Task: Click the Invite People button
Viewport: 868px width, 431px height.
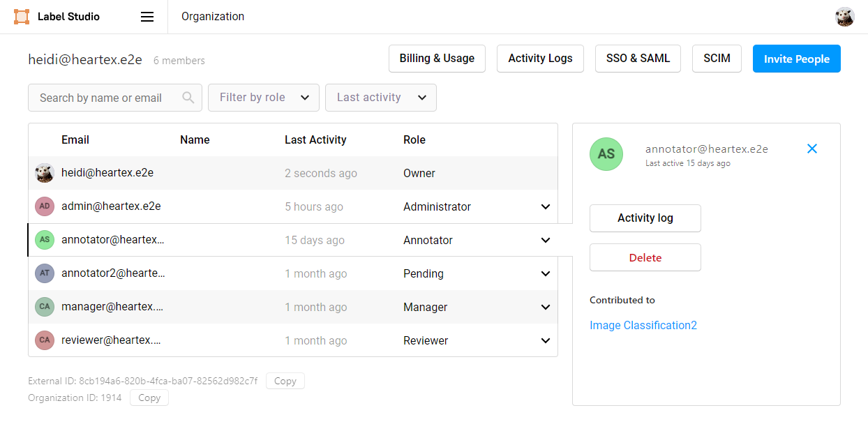Action: click(x=796, y=59)
